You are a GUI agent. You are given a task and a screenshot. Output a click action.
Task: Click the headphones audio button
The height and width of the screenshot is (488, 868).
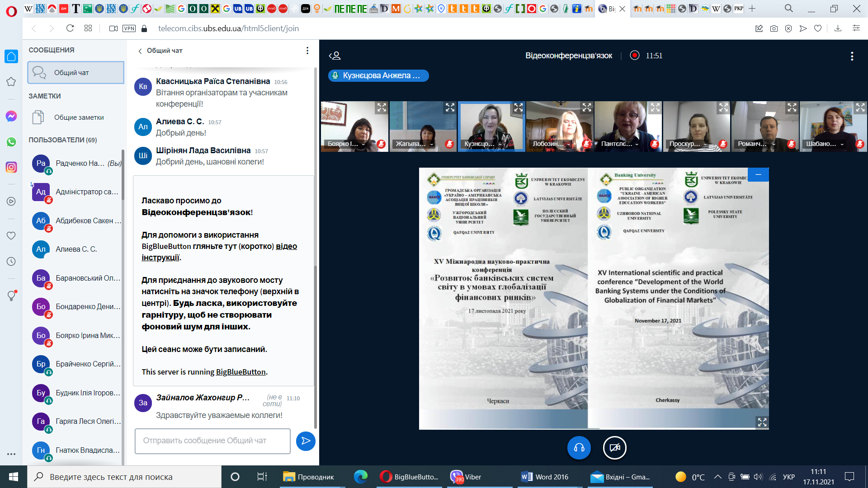point(579,448)
